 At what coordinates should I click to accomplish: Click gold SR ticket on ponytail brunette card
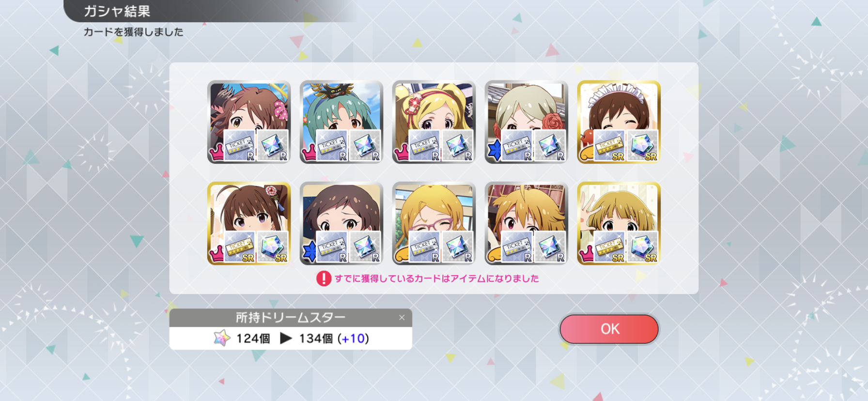pyautogui.click(x=239, y=247)
